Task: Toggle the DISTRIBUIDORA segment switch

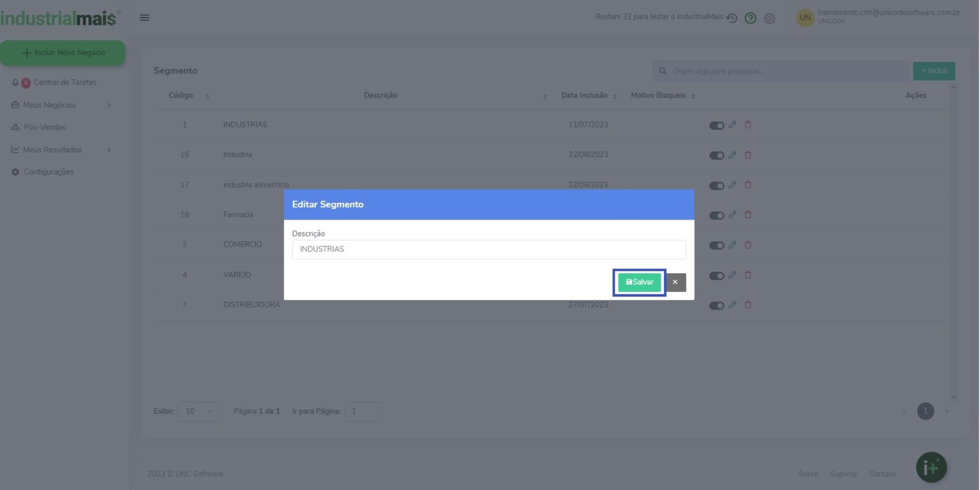Action: [x=716, y=306]
